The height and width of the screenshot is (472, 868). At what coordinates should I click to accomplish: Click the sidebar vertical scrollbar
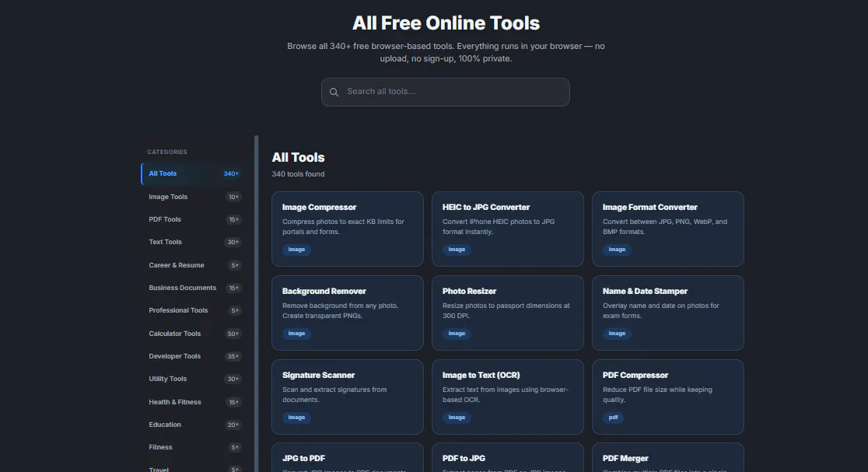[x=257, y=304]
